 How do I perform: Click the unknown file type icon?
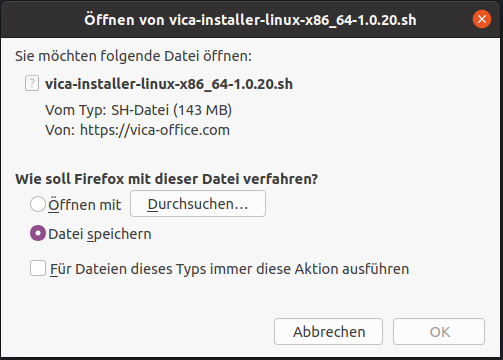32,83
